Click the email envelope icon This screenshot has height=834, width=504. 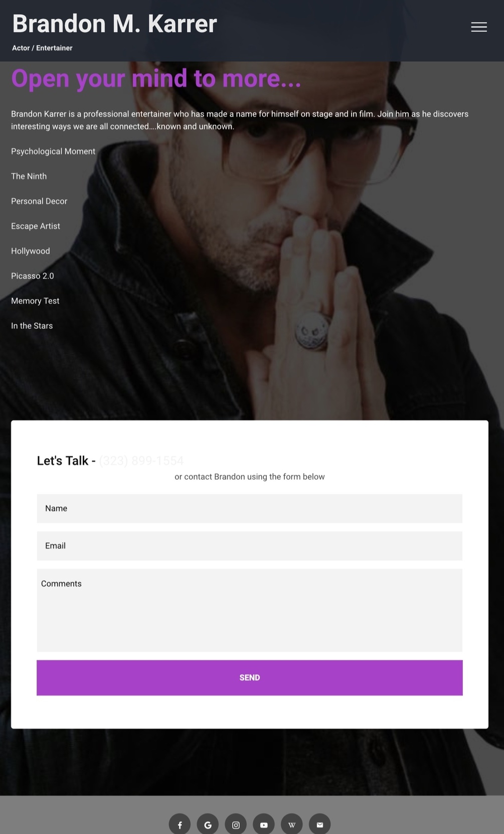click(x=320, y=824)
